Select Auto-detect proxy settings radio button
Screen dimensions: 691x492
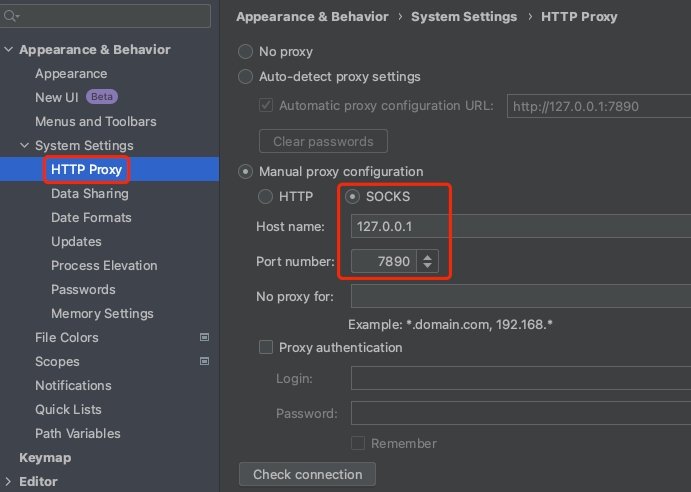coord(245,76)
